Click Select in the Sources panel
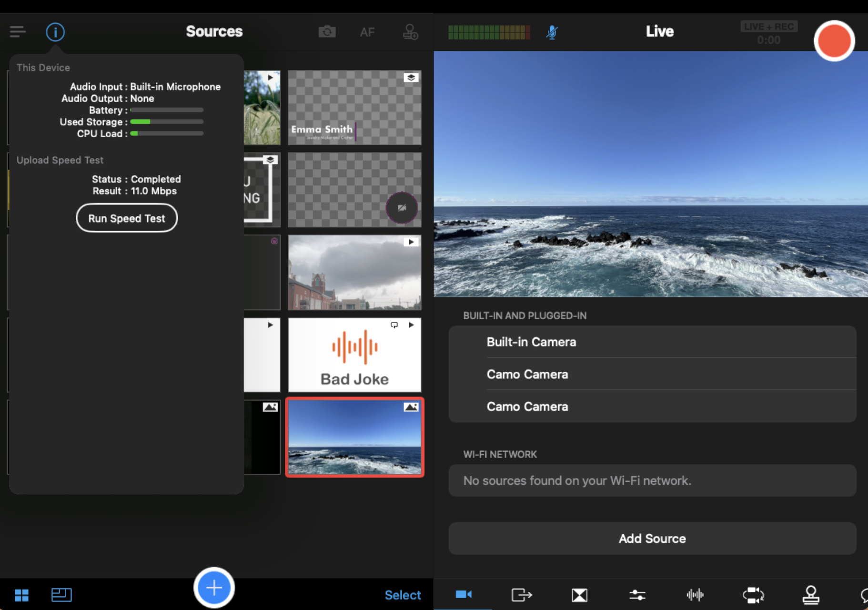 tap(403, 595)
